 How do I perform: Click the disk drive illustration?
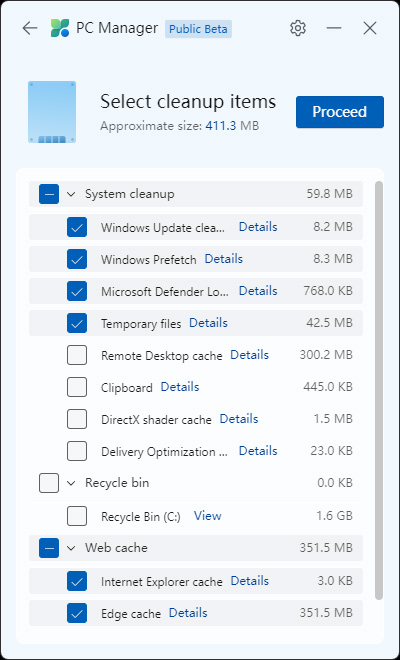click(x=52, y=112)
